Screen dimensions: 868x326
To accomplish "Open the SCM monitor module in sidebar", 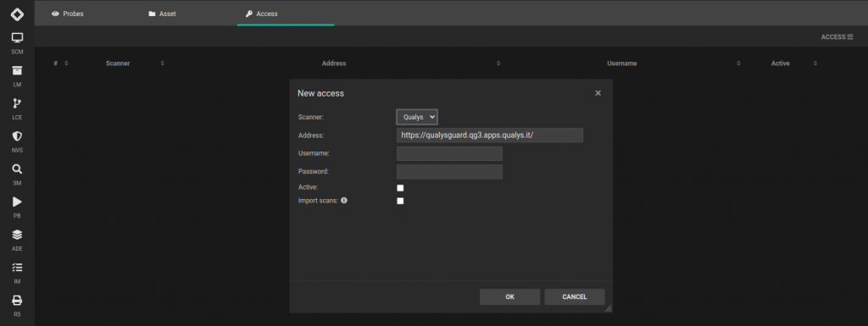I will (x=17, y=43).
